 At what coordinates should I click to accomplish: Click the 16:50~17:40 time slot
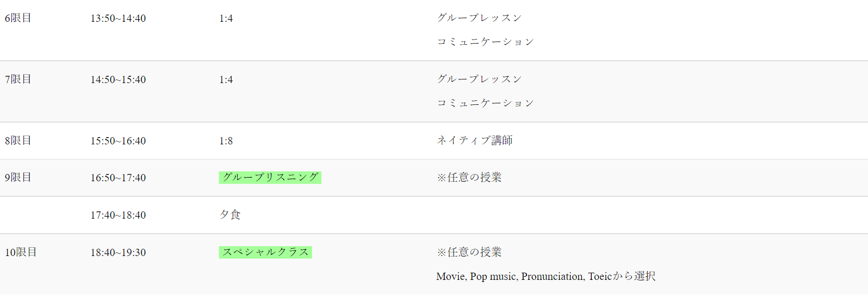(118, 178)
